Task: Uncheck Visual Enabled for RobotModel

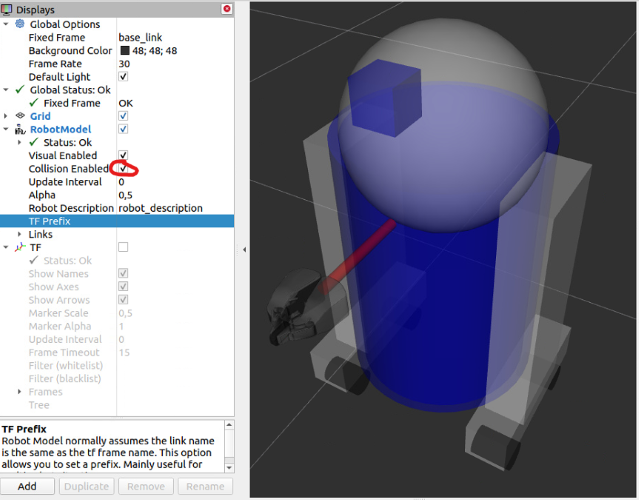Action: [x=123, y=156]
